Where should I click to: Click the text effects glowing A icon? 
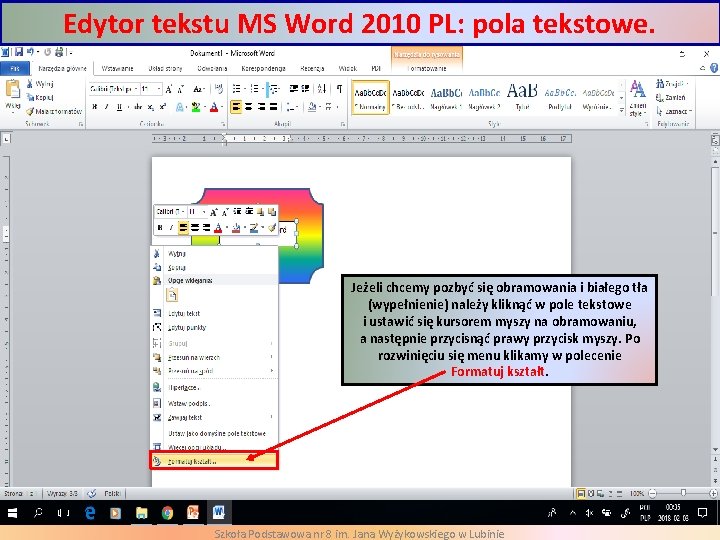pyautogui.click(x=180, y=107)
